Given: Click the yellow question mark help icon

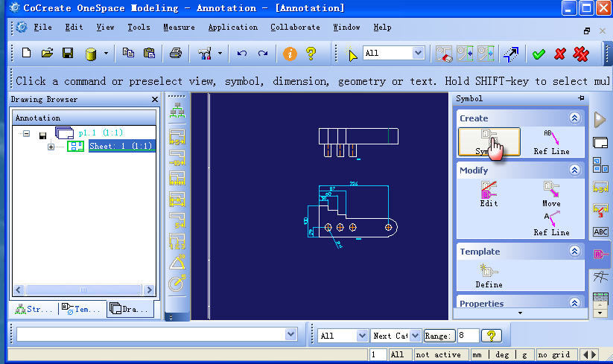Looking at the screenshot, I should [x=311, y=53].
